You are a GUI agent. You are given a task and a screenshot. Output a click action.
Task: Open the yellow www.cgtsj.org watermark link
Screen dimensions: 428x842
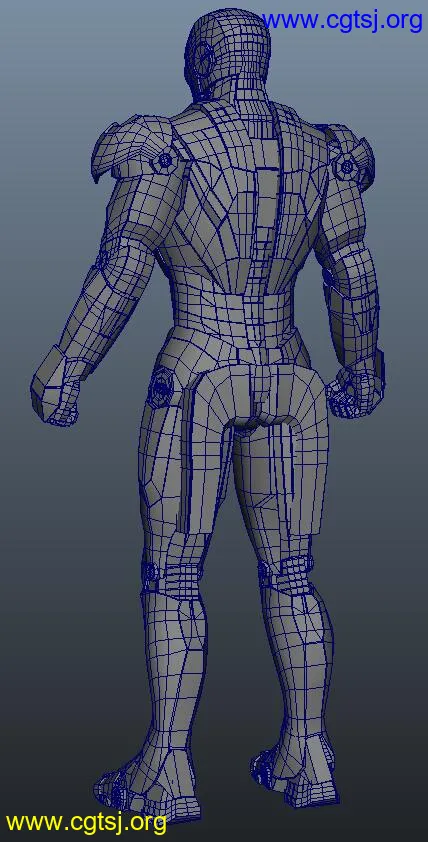tap(86, 822)
